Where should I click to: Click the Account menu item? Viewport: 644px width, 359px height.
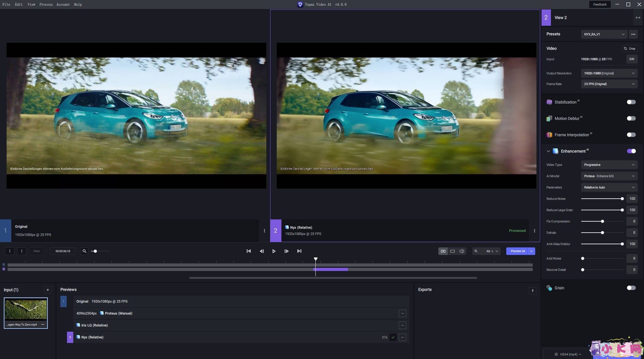coord(63,4)
